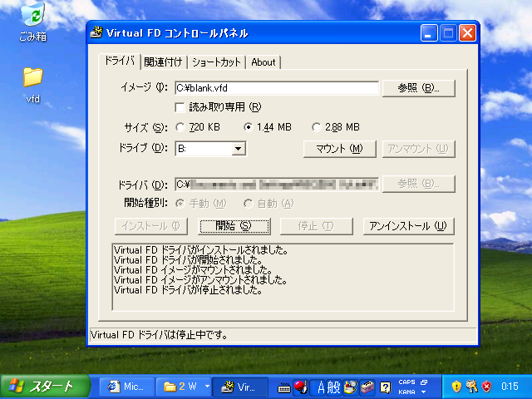Click 参照 (B)... beside the driver path
Viewport: 532px width, 399px height.
(x=419, y=184)
